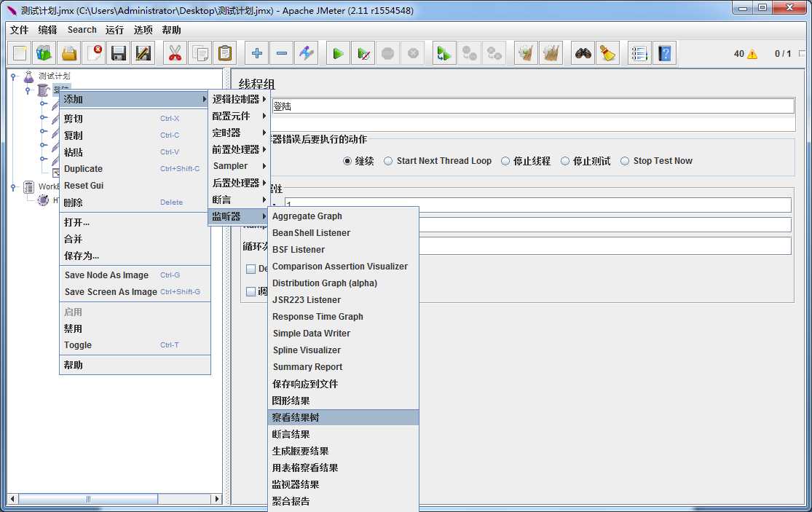Click the Help question mark icon
The height and width of the screenshot is (512, 812).
point(664,53)
